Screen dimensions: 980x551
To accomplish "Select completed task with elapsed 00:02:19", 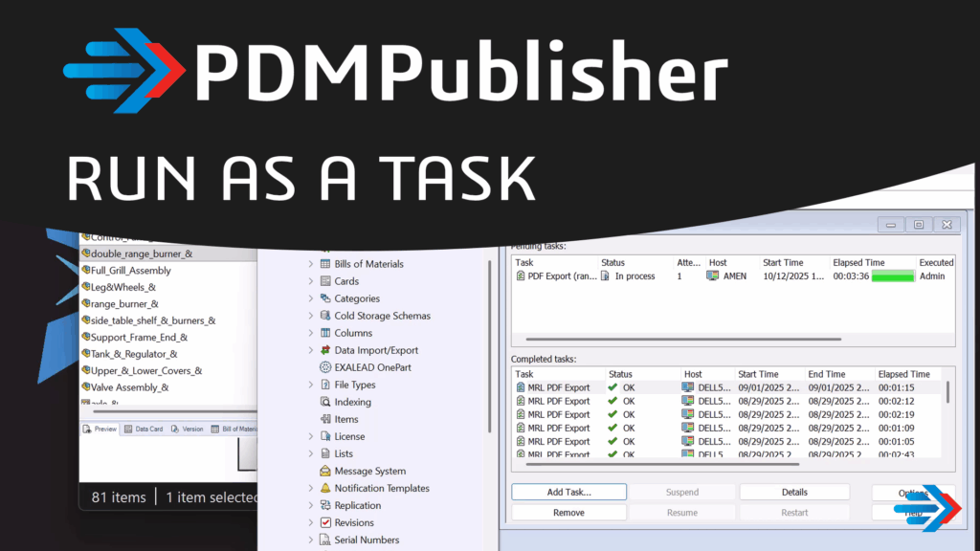I will click(x=726, y=414).
